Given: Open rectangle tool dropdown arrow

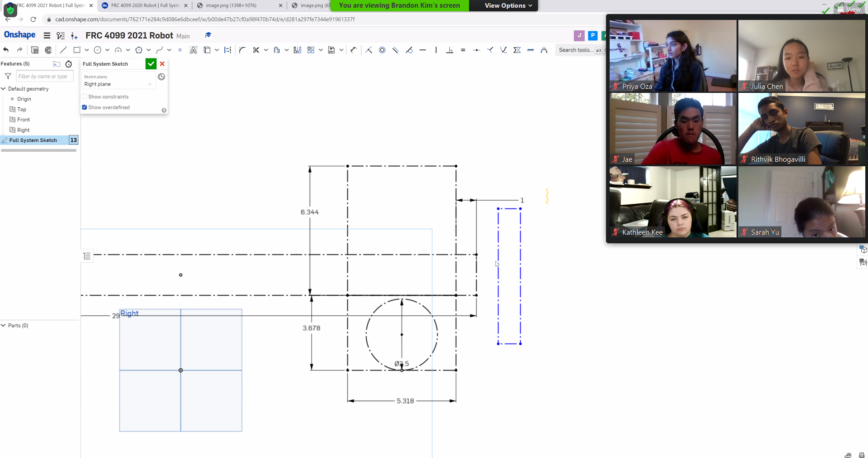Looking at the screenshot, I should click(x=87, y=50).
